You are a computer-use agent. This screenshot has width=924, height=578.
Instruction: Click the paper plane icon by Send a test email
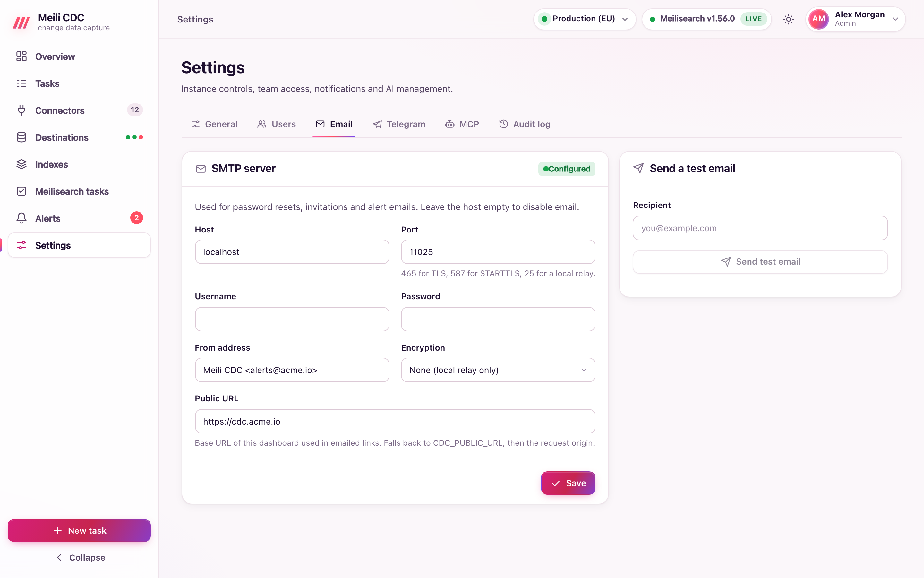tap(638, 168)
